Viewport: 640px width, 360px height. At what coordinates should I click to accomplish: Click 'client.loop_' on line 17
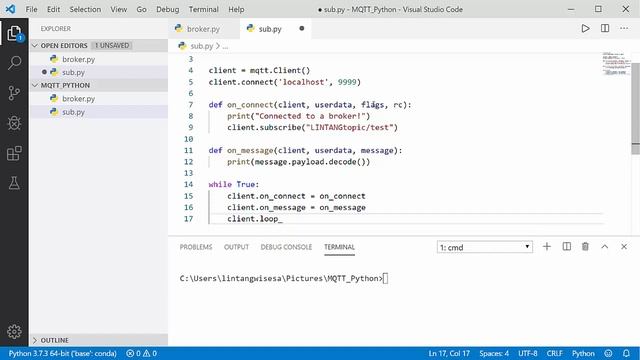255,219
